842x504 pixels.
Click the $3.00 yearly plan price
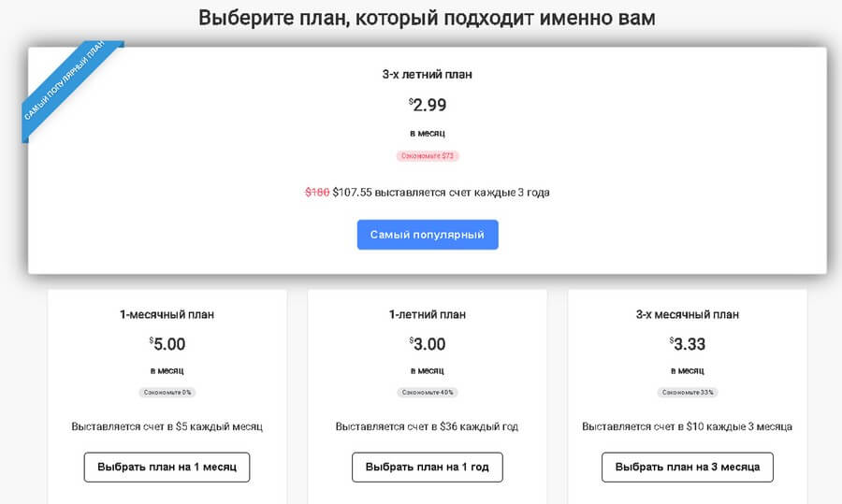[427, 344]
